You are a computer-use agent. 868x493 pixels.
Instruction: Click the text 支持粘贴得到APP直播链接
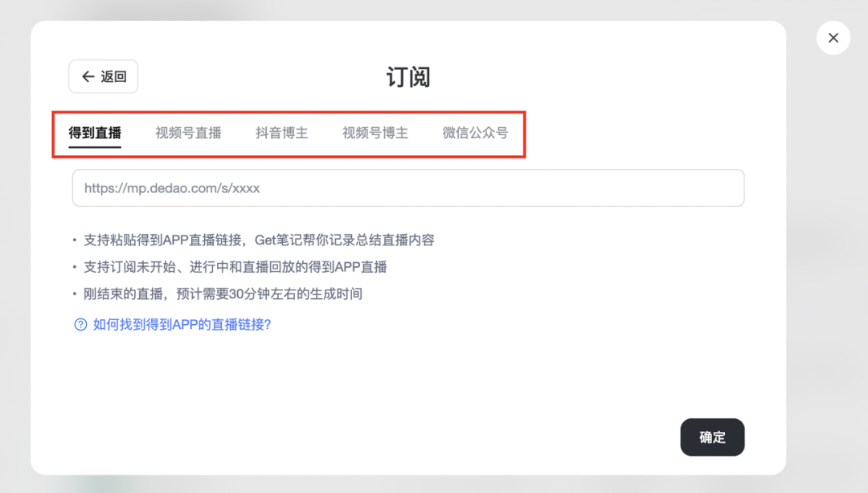[163, 240]
